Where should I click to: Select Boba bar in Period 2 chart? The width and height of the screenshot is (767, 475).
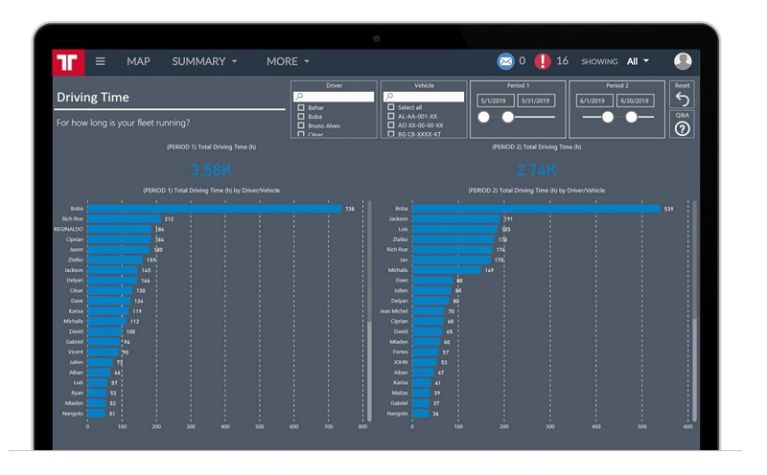point(536,209)
